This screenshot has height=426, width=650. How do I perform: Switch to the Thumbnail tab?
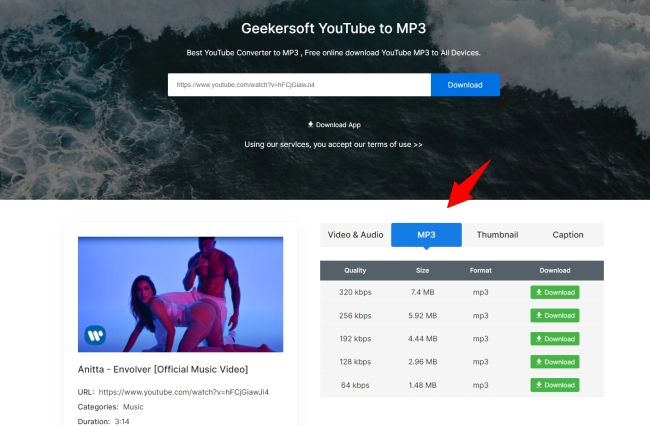point(497,235)
